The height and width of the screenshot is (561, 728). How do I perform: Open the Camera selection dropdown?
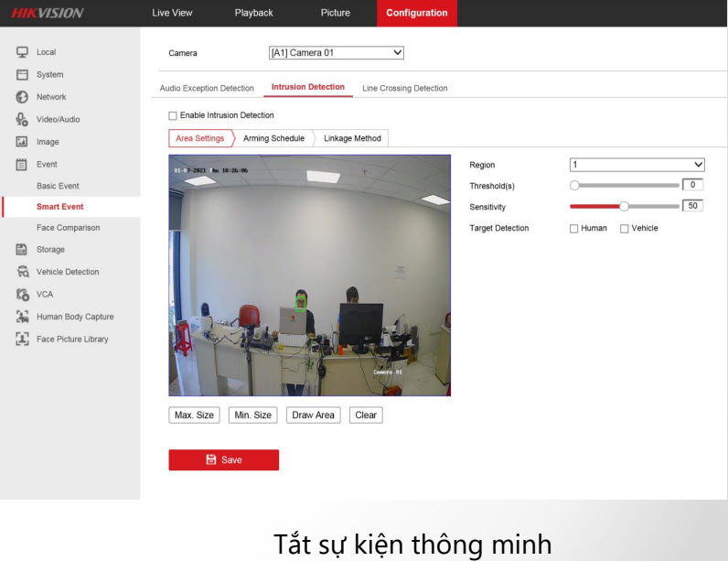pos(336,53)
